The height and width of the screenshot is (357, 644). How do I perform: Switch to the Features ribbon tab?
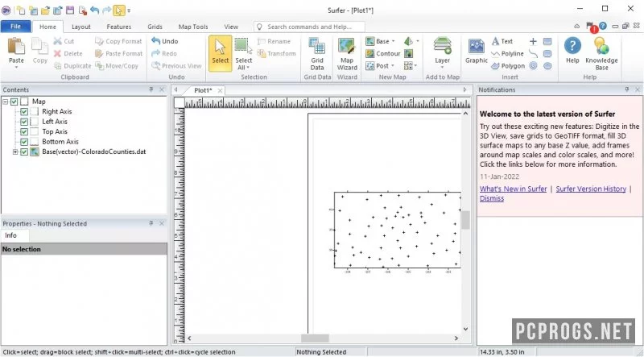pyautogui.click(x=118, y=27)
